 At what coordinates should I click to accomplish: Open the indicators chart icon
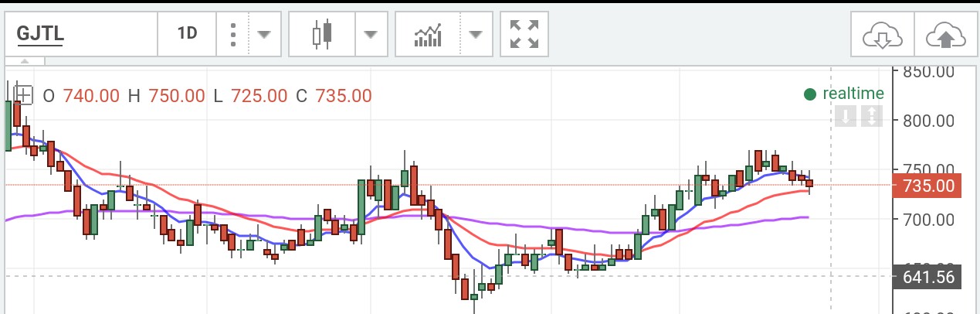click(428, 34)
